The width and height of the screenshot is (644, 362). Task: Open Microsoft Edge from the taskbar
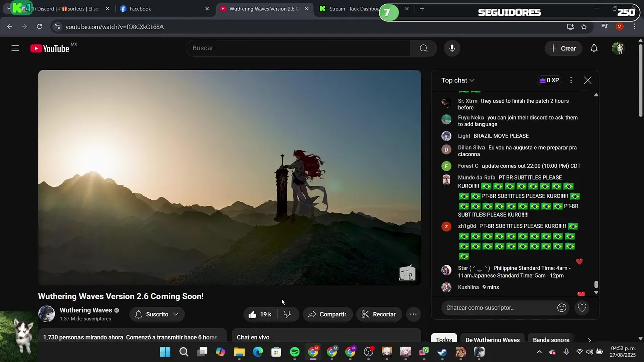tap(258, 352)
